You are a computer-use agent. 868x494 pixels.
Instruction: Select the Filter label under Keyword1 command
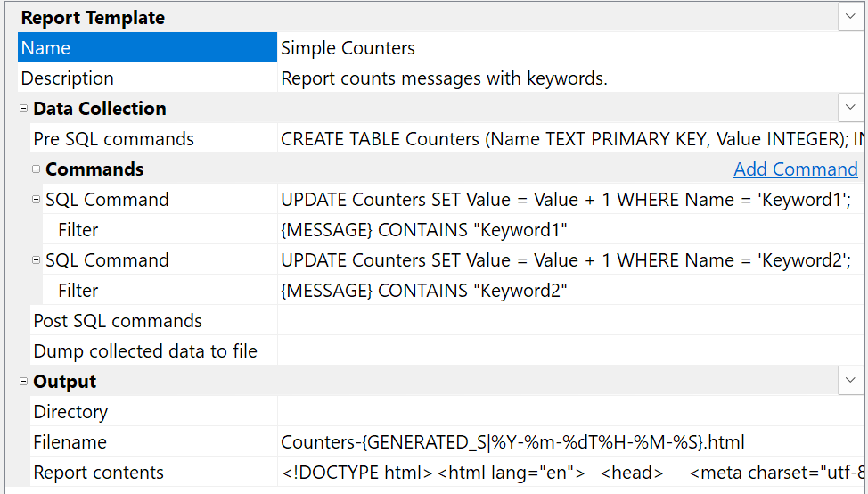point(78,230)
